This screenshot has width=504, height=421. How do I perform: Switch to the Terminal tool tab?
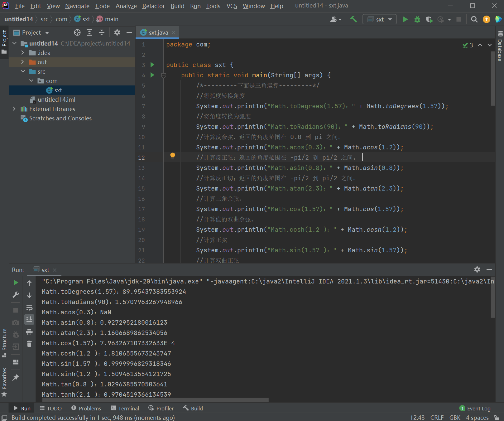[125, 408]
